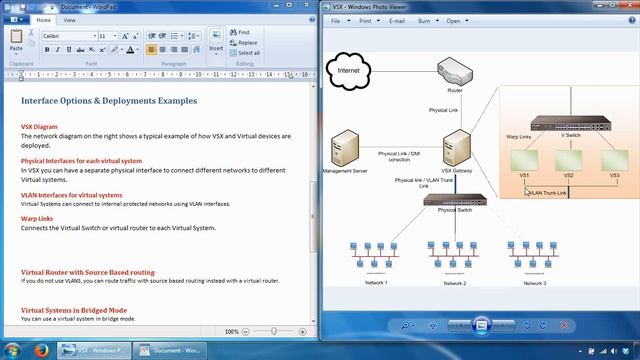Click the Grow font icon

point(125,36)
